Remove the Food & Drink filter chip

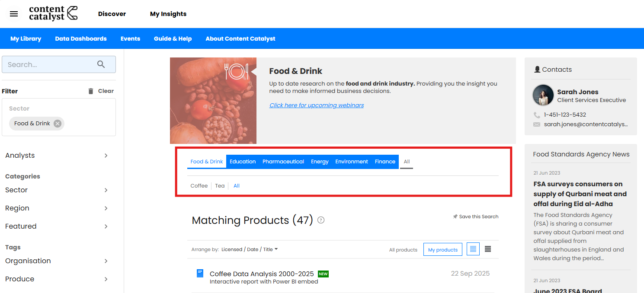tap(58, 124)
